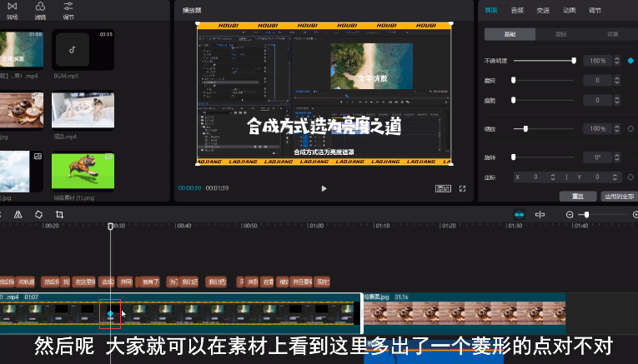Click the Apply to All (应用到全部) button
This screenshot has height=364, width=638.
[617, 197]
